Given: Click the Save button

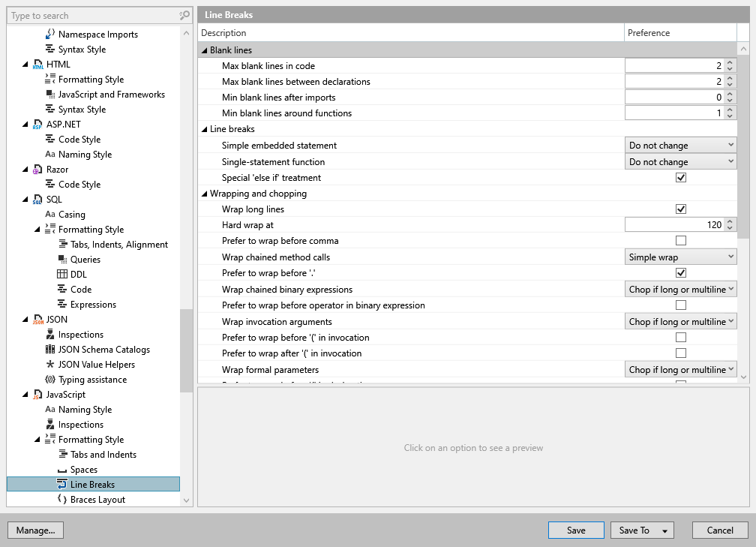Looking at the screenshot, I should point(576,530).
